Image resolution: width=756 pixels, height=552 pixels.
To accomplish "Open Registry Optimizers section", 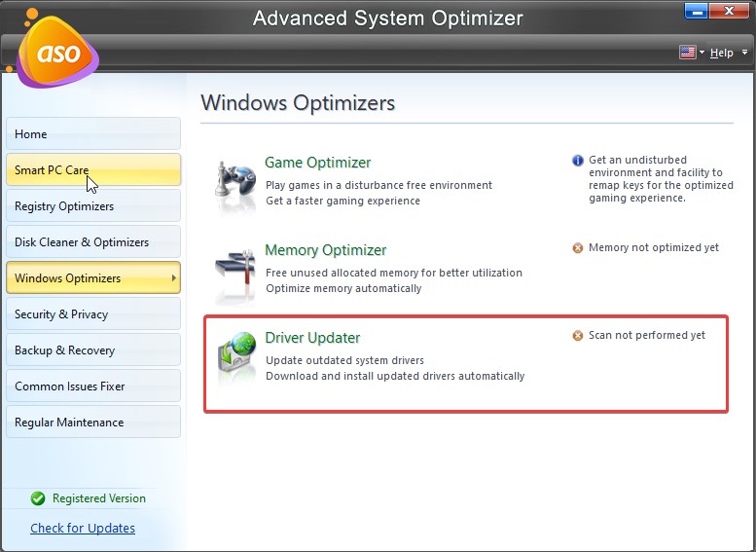I will 93,206.
